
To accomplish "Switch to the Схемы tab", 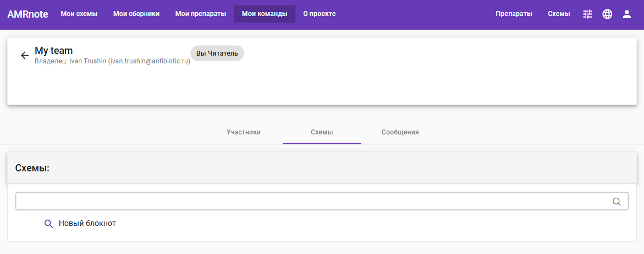I will 322,132.
